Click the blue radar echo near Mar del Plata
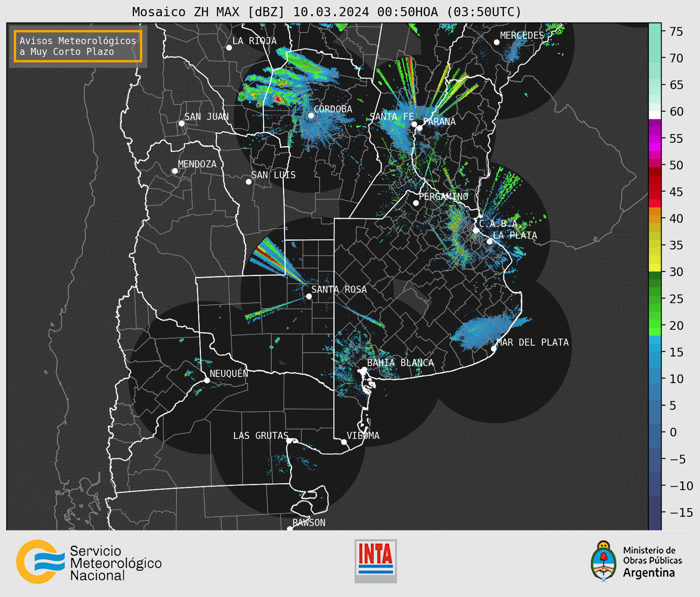 [x=485, y=330]
